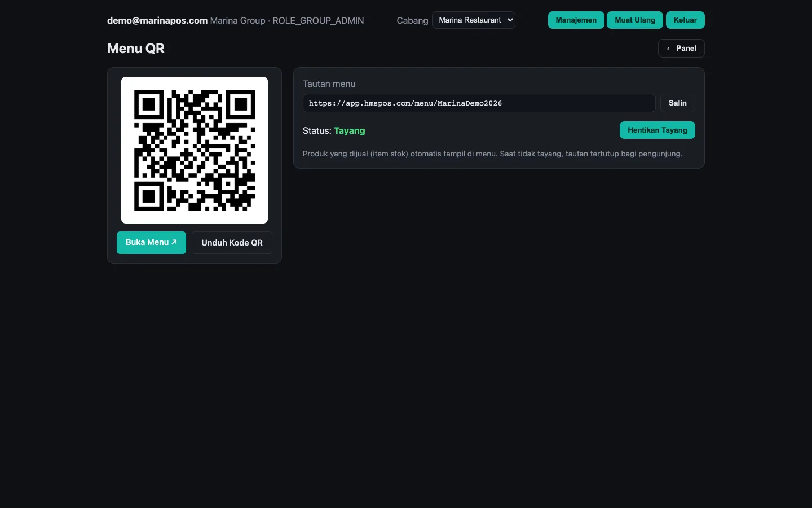Log out using Keluar button
The height and width of the screenshot is (508, 812).
tap(685, 20)
